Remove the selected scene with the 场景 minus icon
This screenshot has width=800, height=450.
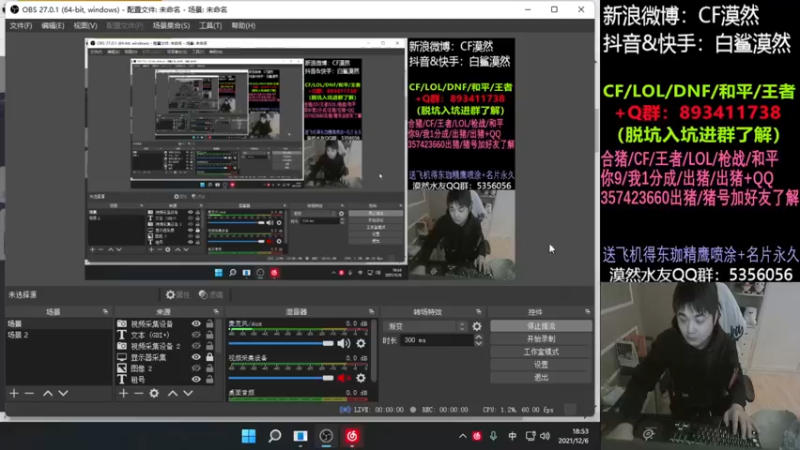point(29,393)
